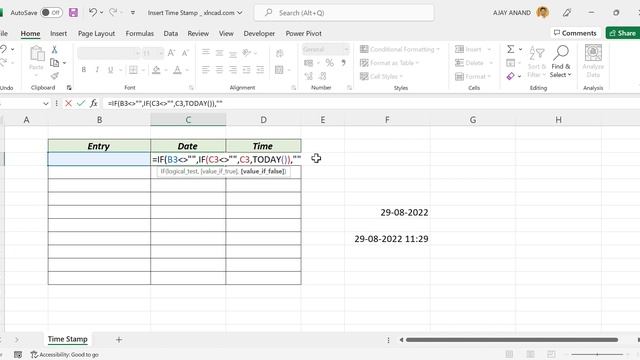Open the Home ribbon tab
The width and height of the screenshot is (640, 360).
point(30,33)
